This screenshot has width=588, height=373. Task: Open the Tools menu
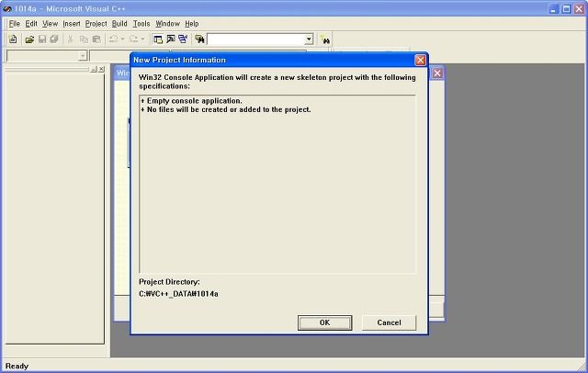(x=141, y=24)
